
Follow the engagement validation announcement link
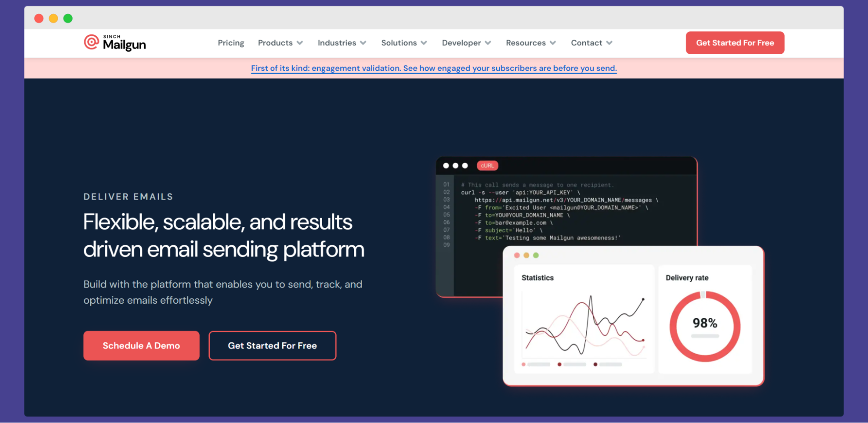[433, 68]
